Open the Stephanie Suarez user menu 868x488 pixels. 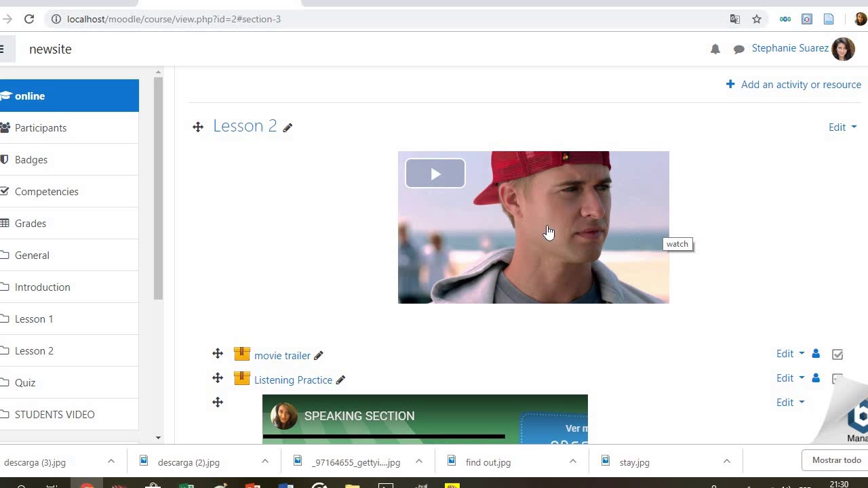click(790, 48)
